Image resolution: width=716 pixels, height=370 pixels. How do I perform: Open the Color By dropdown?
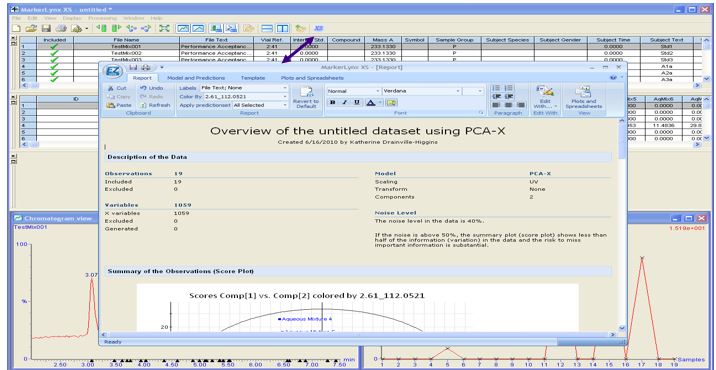pos(246,96)
